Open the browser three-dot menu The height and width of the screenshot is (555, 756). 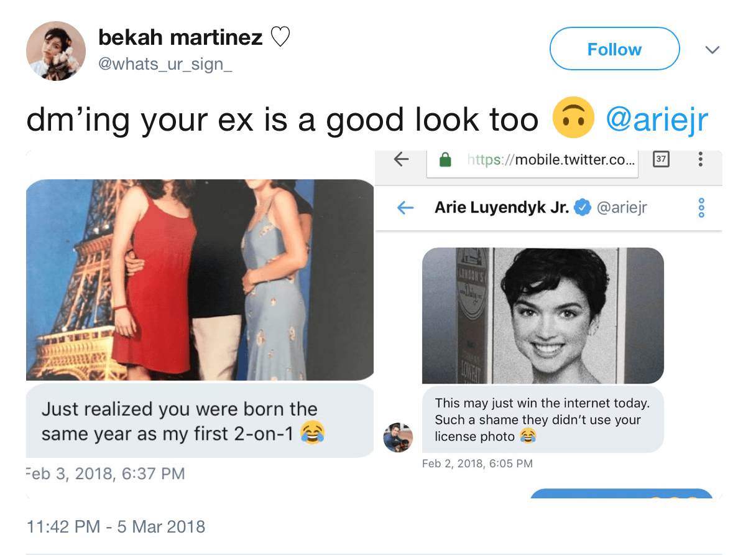point(701,160)
